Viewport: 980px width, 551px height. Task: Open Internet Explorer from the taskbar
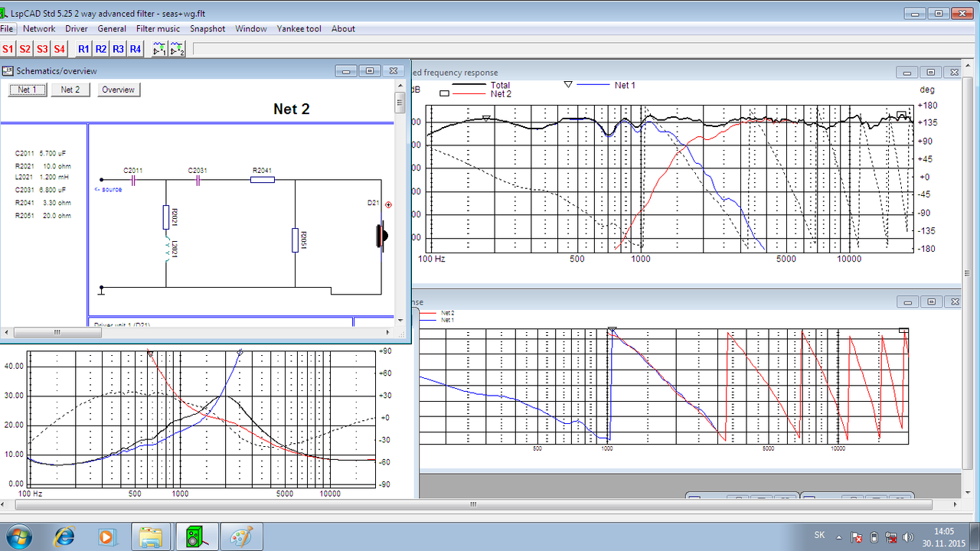(x=64, y=536)
